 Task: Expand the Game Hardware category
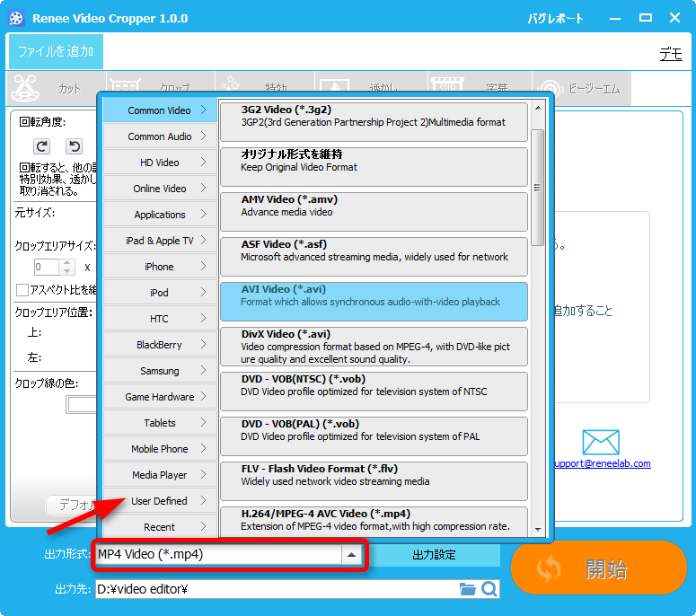click(160, 397)
